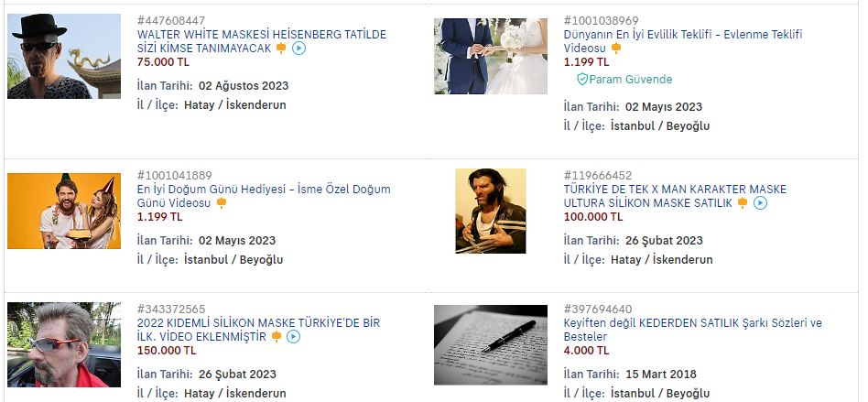Image resolution: width=868 pixels, height=402 pixels.
Task: Click video play icon on 2022 Kıdemli Silikon Maske listing
Action: click(x=293, y=337)
